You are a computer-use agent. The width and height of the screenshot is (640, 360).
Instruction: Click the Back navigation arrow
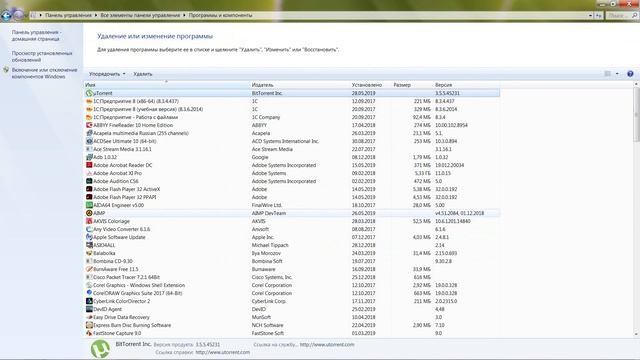pos(6,16)
